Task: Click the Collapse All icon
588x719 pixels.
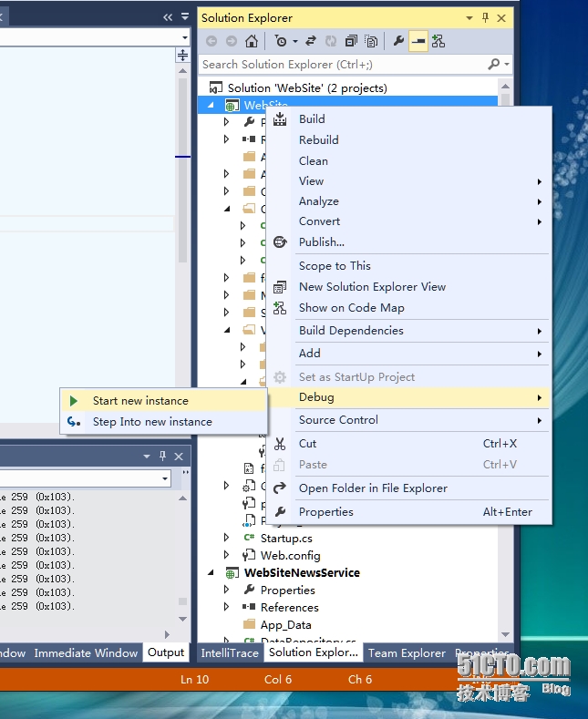Action: pos(351,41)
